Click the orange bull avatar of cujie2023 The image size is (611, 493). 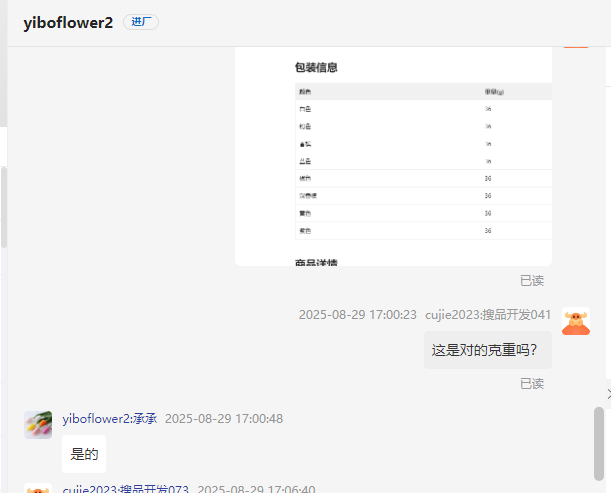[575, 322]
